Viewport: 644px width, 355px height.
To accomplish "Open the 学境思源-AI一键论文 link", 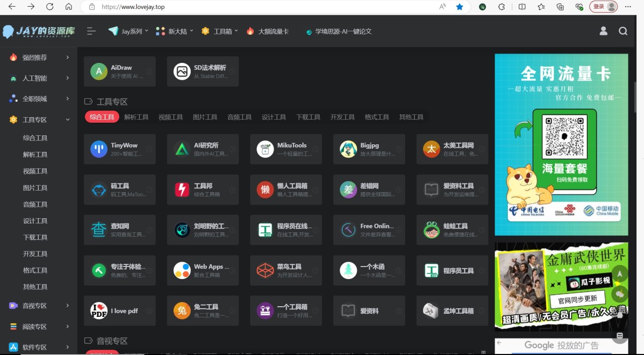I will click(339, 31).
